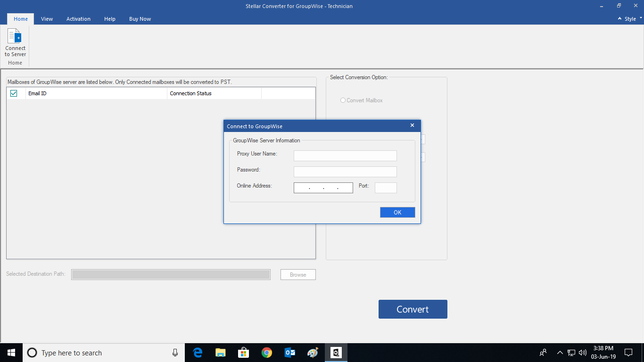Click the Password input field

(345, 172)
